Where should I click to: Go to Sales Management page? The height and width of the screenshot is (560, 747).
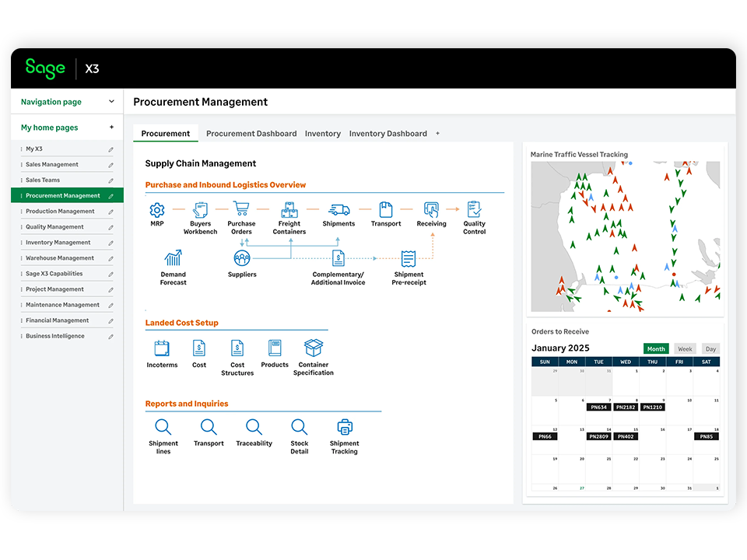pyautogui.click(x=52, y=165)
